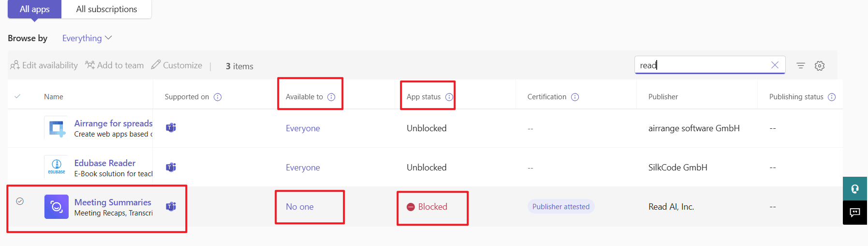Click info icon next to App status

coord(449,97)
